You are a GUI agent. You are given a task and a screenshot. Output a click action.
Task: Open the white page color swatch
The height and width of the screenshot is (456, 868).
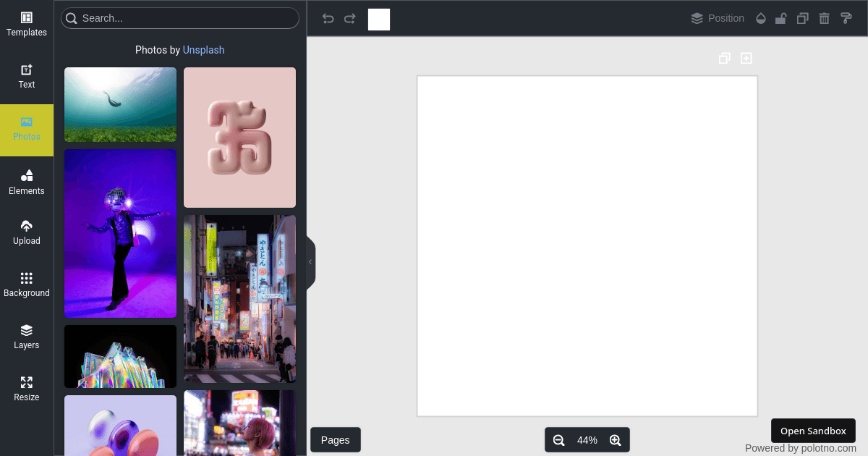tap(379, 20)
